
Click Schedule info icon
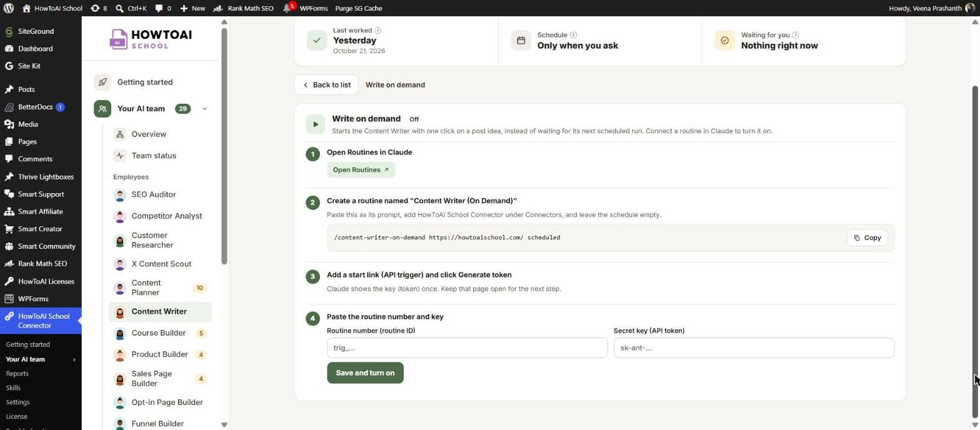(574, 35)
